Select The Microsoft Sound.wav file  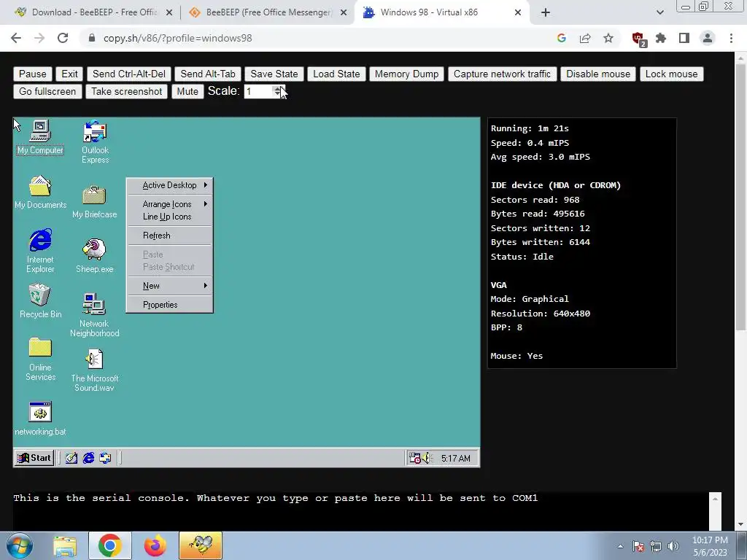click(x=94, y=370)
